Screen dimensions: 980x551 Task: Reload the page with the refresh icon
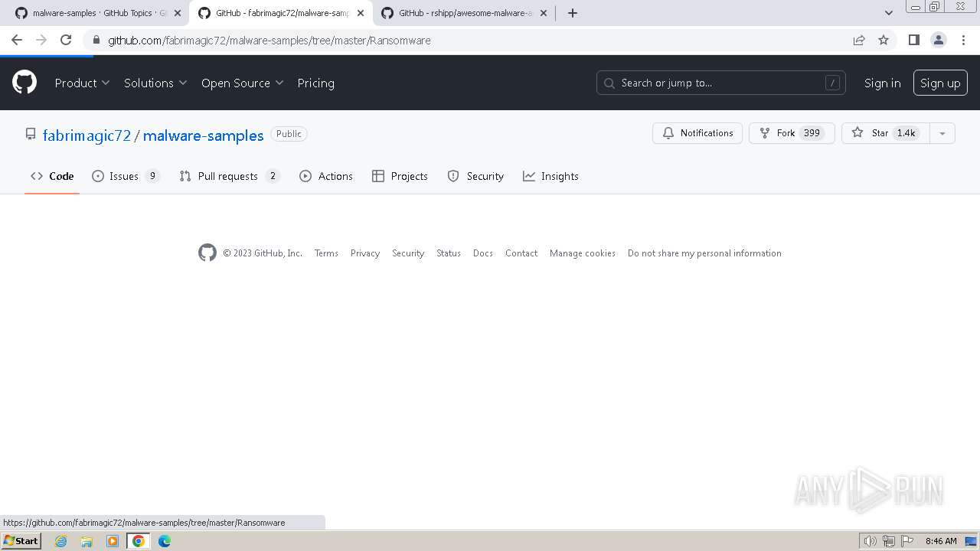[66, 40]
